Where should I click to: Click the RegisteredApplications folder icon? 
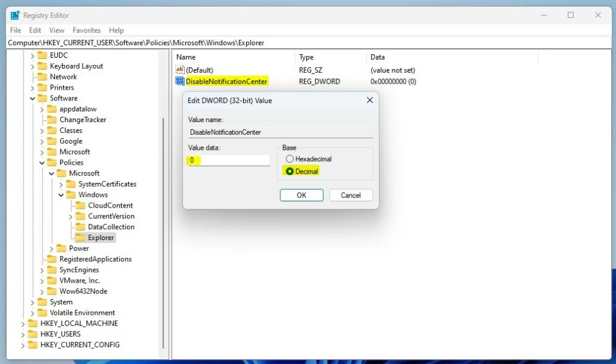tap(52, 259)
